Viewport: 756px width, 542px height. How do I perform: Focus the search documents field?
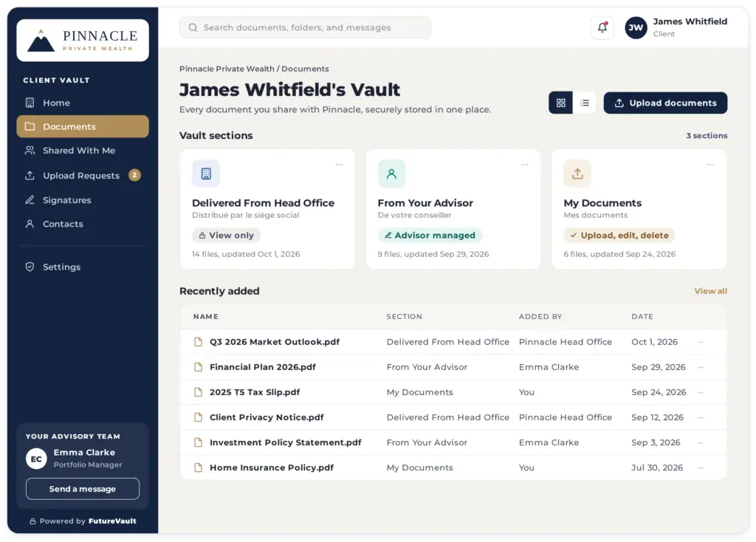(305, 27)
